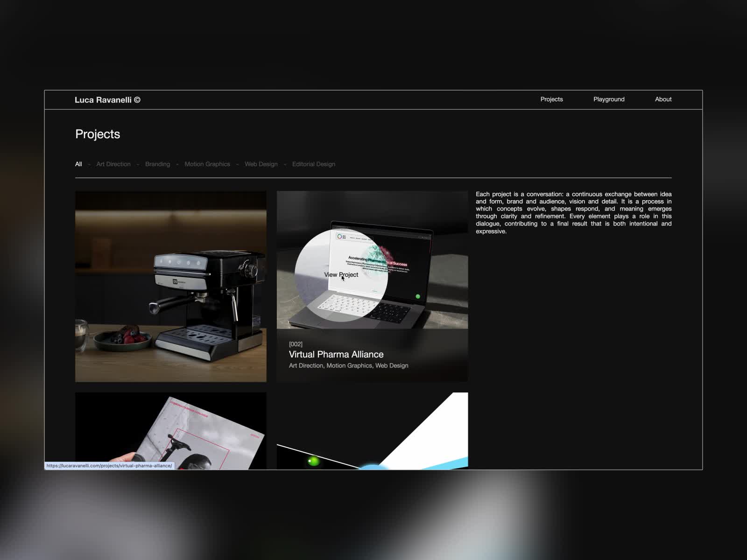Open the abstract white and blue project thumbnail
747x560 pixels.
click(x=372, y=431)
